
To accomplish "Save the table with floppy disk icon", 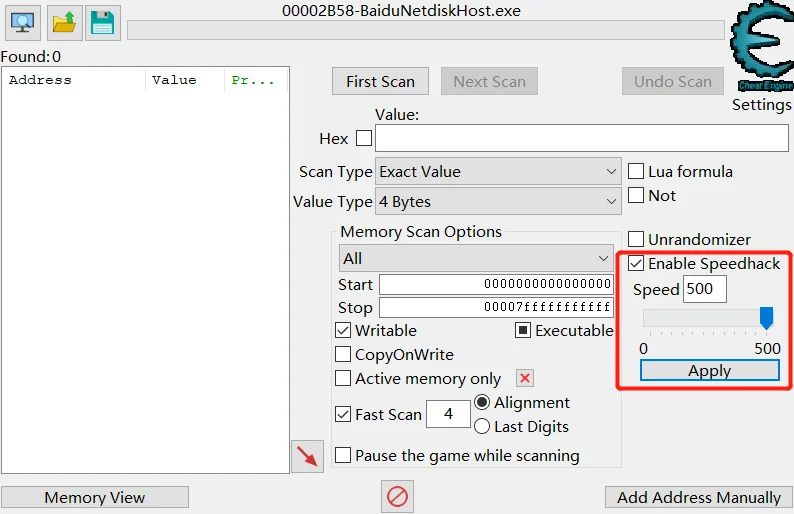I will [x=103, y=23].
